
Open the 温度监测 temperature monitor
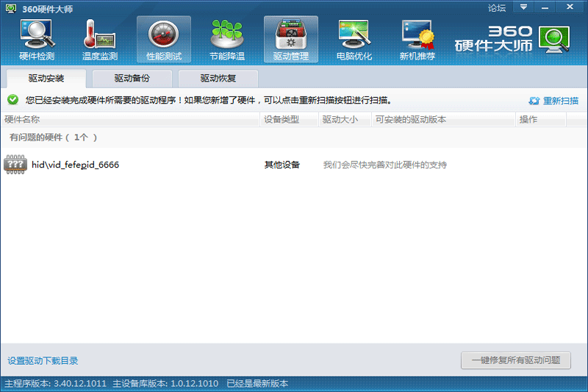coord(99,39)
